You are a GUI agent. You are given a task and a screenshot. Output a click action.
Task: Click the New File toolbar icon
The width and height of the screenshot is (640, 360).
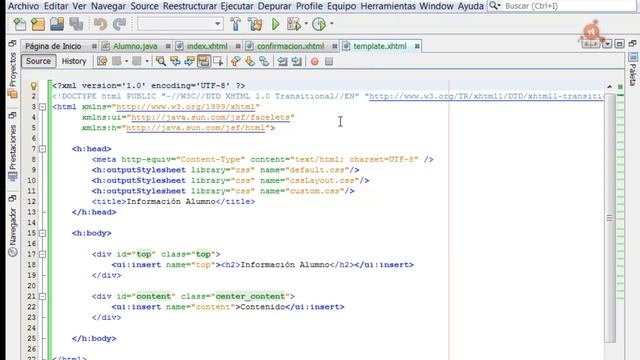tap(19, 24)
